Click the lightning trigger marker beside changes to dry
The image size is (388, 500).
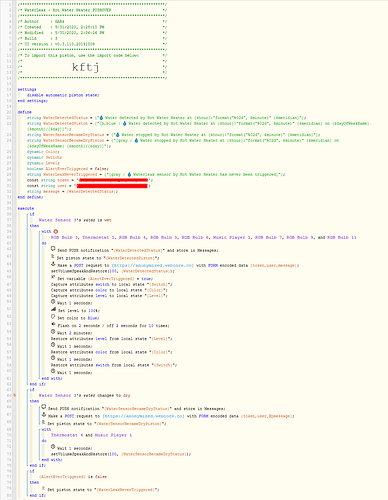pos(15,395)
